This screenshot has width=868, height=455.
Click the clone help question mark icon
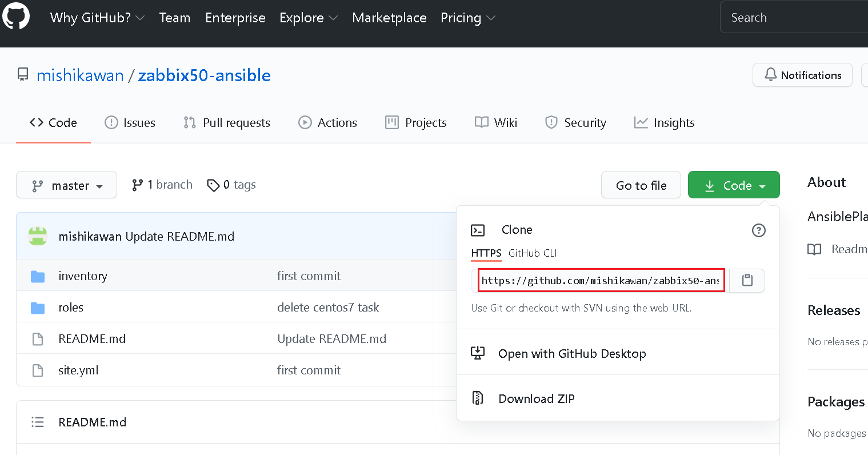[x=758, y=230]
